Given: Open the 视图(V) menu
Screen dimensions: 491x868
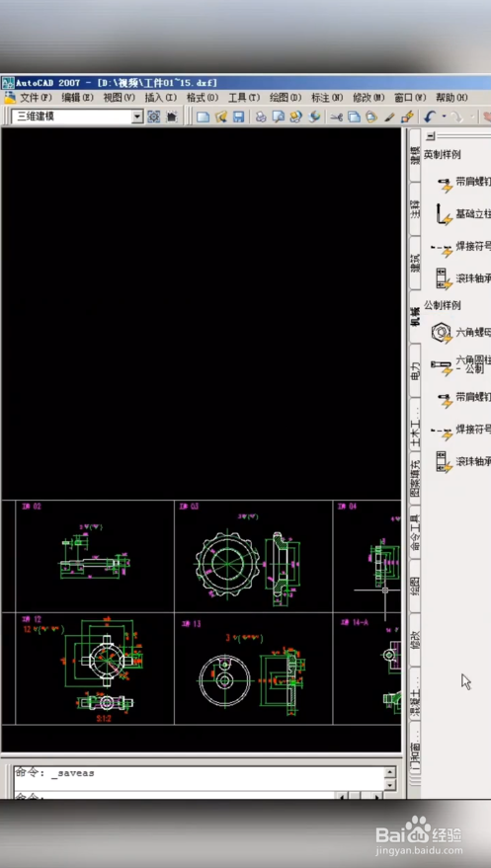Looking at the screenshot, I should [x=119, y=98].
